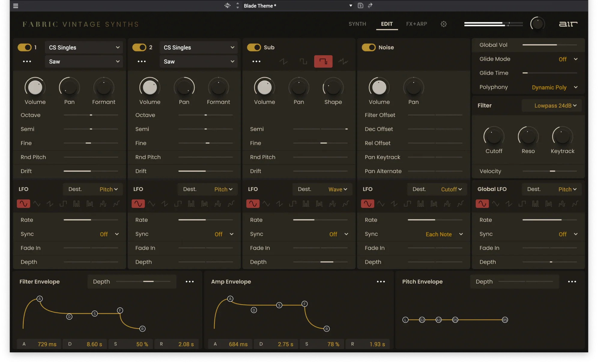Click the randomize preset dice icon
Viewport: 598px width, 364px height.
pyautogui.click(x=227, y=5)
